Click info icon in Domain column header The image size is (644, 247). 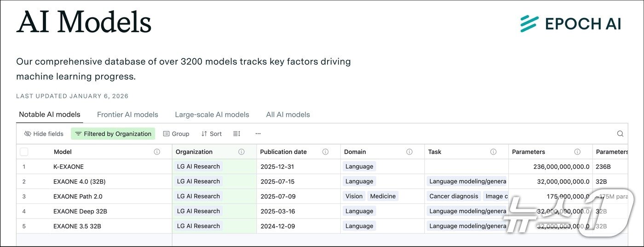tap(409, 152)
